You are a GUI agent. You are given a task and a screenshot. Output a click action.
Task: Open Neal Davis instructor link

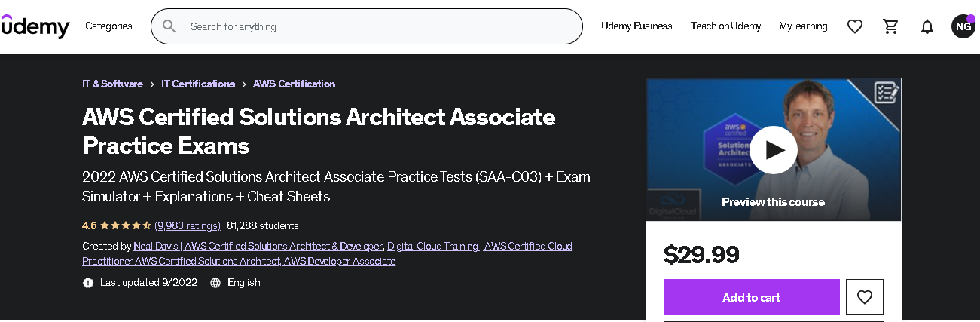[258, 246]
